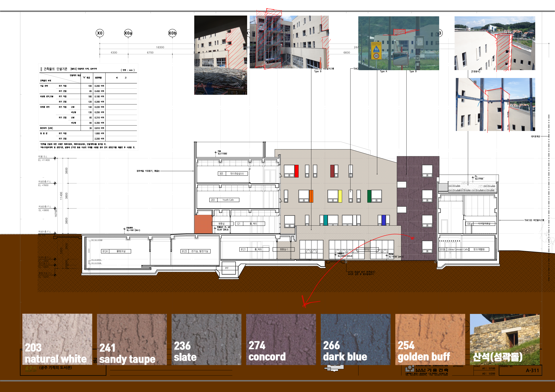Click the 203 Youth Cafe room label
The image size is (555, 392).
[224, 200]
